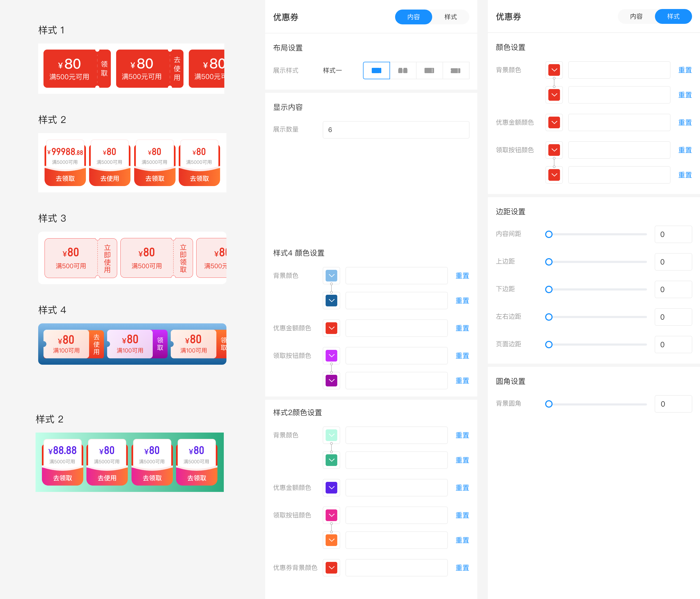Expand the 领取按钮颜色 dropdown in the right panel
Image resolution: width=700 pixels, height=599 pixels.
(554, 150)
